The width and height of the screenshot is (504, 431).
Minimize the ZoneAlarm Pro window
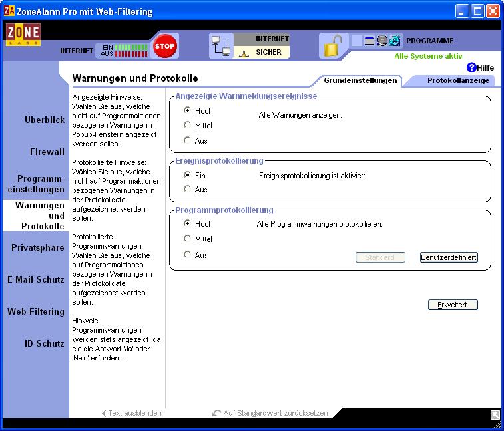point(462,11)
